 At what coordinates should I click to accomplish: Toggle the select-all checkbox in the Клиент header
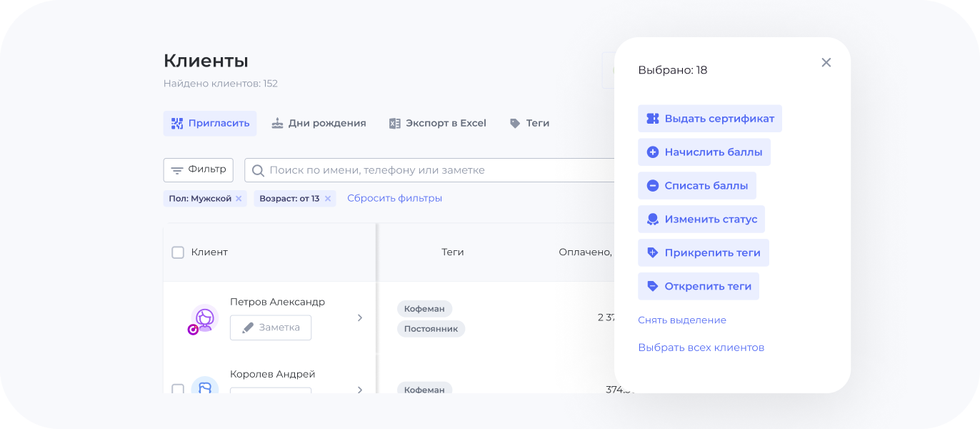click(178, 252)
